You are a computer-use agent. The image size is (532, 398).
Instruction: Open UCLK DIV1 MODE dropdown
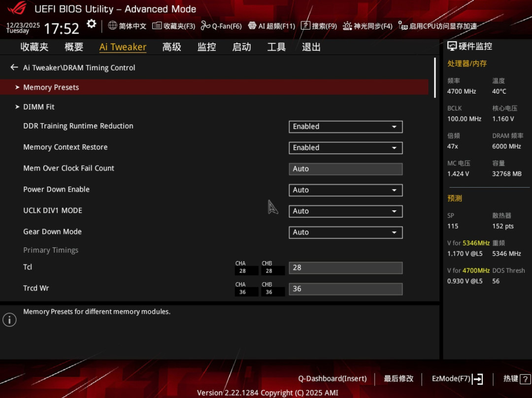[x=346, y=211]
